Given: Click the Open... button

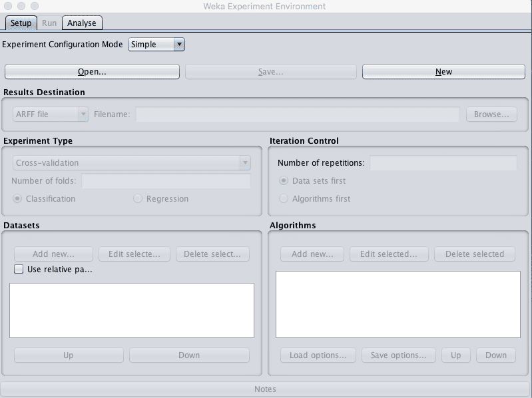Looking at the screenshot, I should click(92, 72).
